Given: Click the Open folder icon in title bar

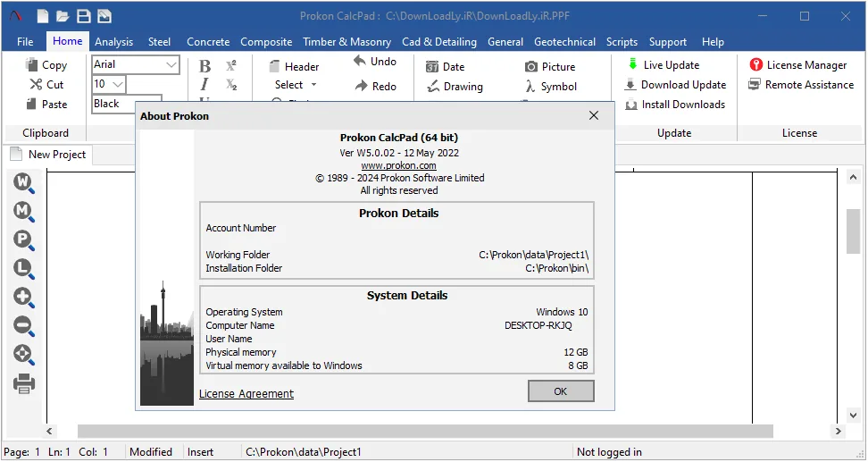Looking at the screenshot, I should 63,16.
